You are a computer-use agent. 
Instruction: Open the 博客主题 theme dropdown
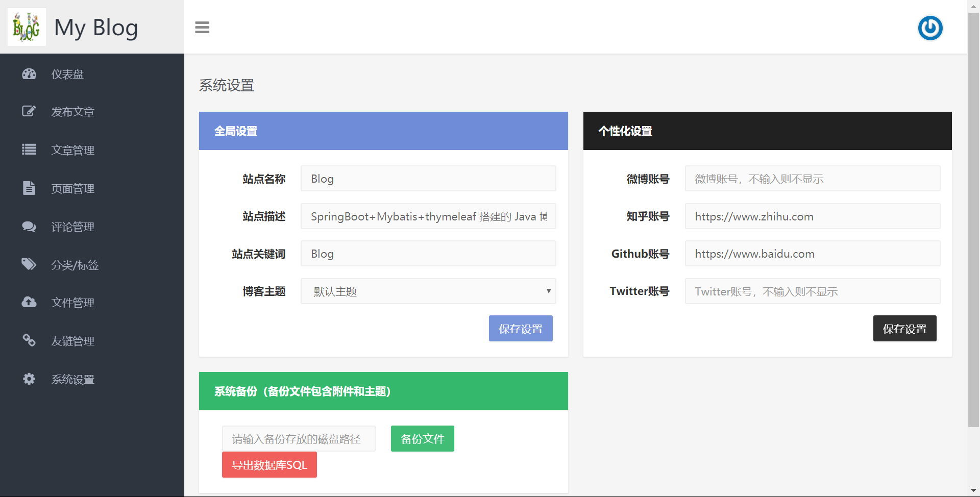428,291
